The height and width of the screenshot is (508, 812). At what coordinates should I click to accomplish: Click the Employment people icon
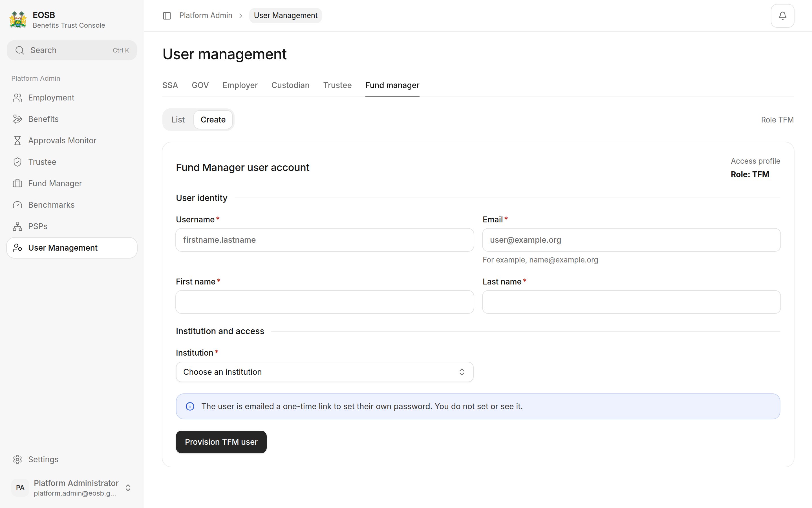(17, 98)
